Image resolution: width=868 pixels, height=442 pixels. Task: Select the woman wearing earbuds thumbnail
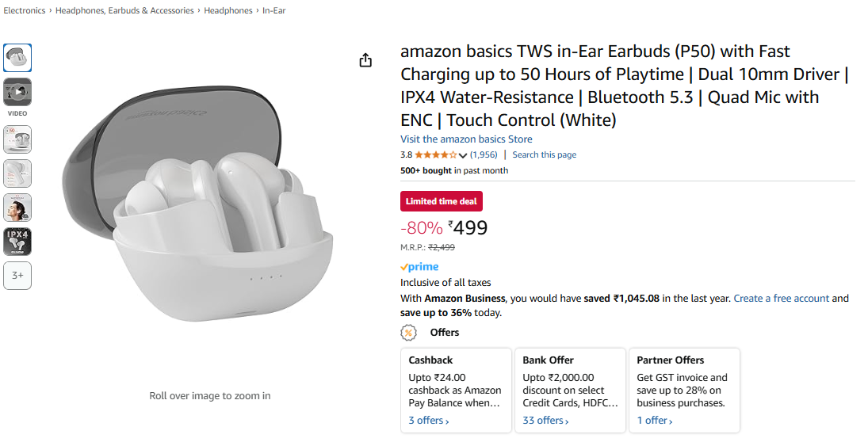[17, 208]
